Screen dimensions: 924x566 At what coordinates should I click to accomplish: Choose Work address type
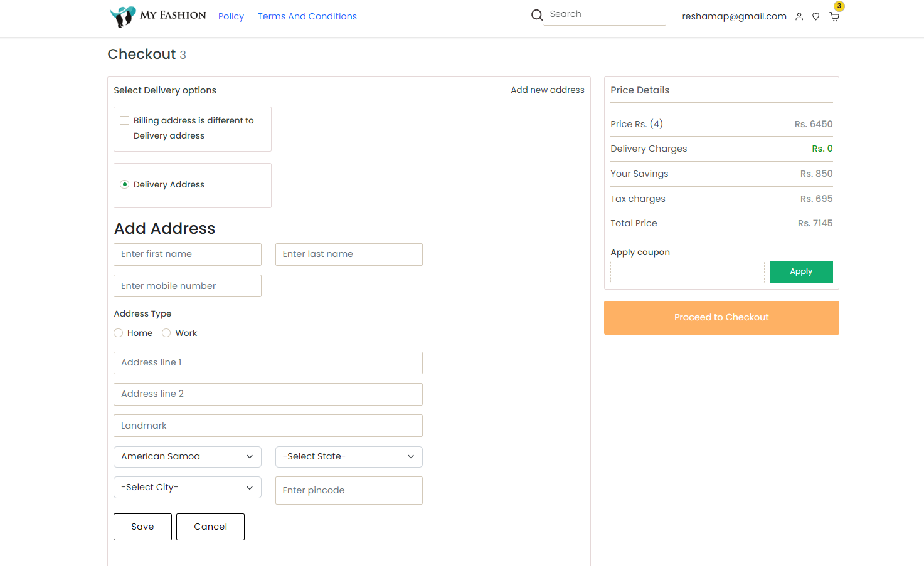click(x=166, y=333)
